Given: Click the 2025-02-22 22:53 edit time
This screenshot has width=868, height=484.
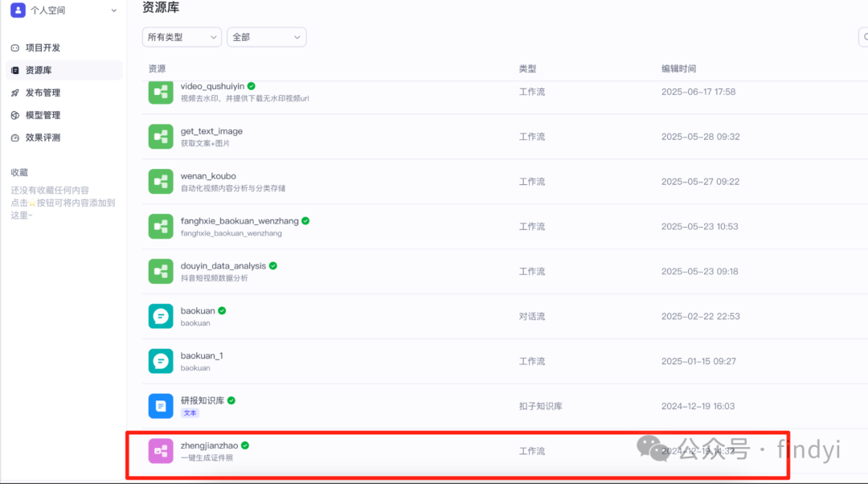Looking at the screenshot, I should (x=700, y=316).
